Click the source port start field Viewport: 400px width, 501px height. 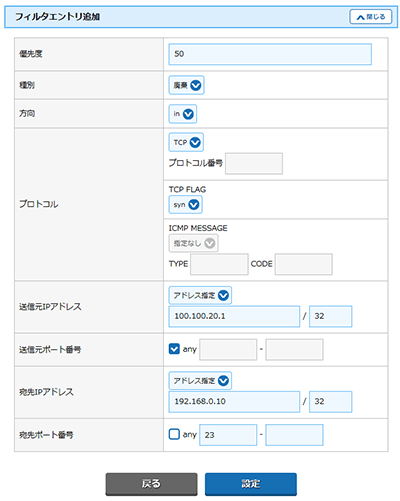pyautogui.click(x=228, y=350)
